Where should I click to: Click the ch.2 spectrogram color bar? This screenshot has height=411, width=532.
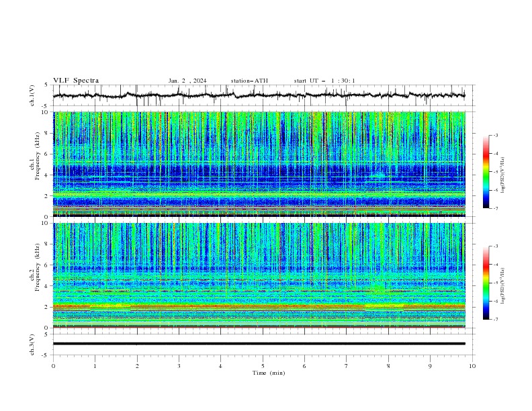point(486,283)
